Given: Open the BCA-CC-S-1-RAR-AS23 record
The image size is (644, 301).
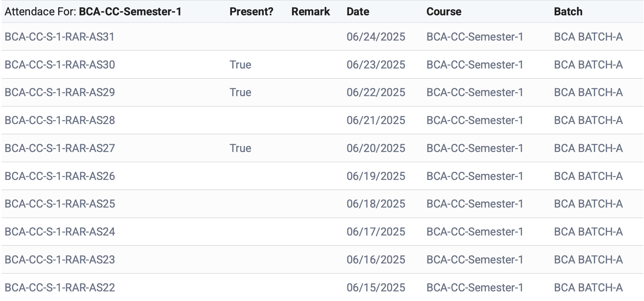Looking at the screenshot, I should [60, 260].
